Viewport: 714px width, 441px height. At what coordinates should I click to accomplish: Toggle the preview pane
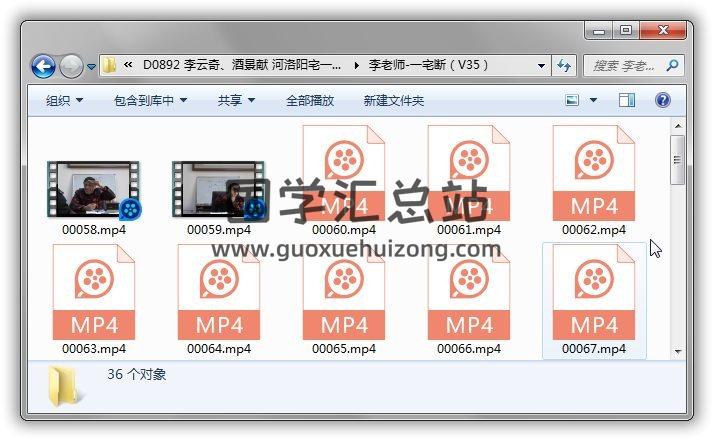627,100
